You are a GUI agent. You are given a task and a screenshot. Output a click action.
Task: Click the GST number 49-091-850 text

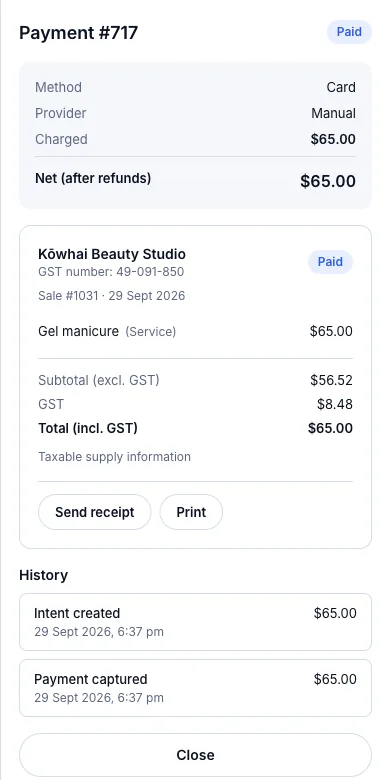[x=111, y=272]
